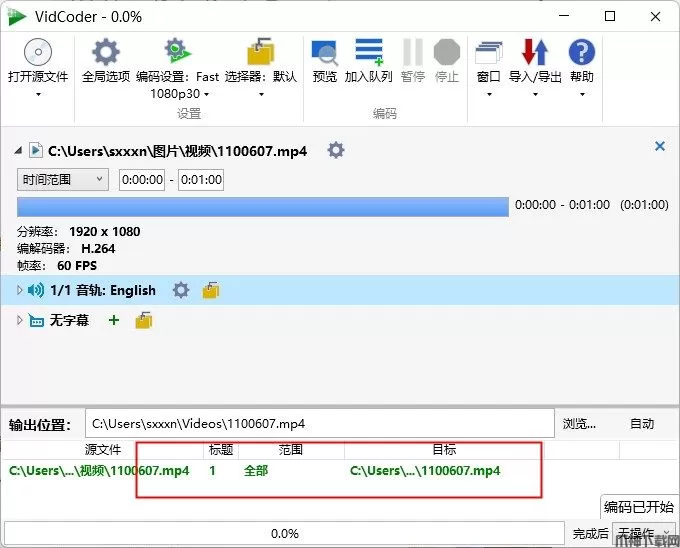The width and height of the screenshot is (680, 548).
Task: Open the picker (选择器) folder icon
Action: [260, 52]
